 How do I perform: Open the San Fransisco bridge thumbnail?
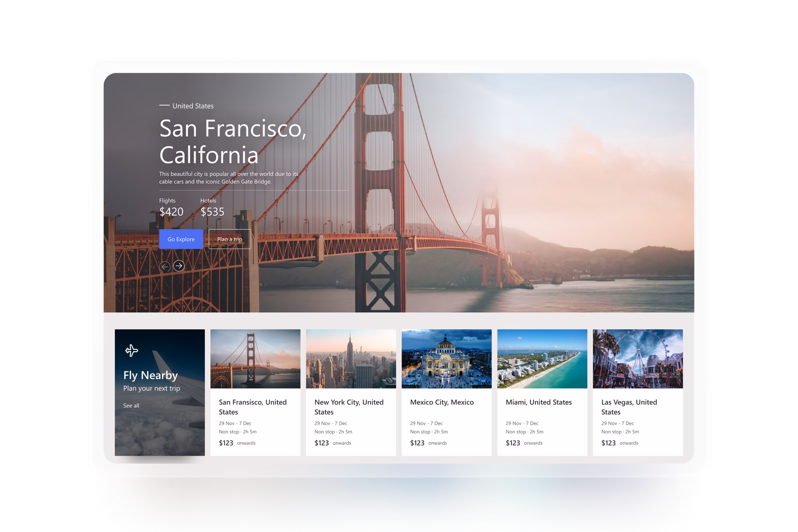(x=255, y=359)
